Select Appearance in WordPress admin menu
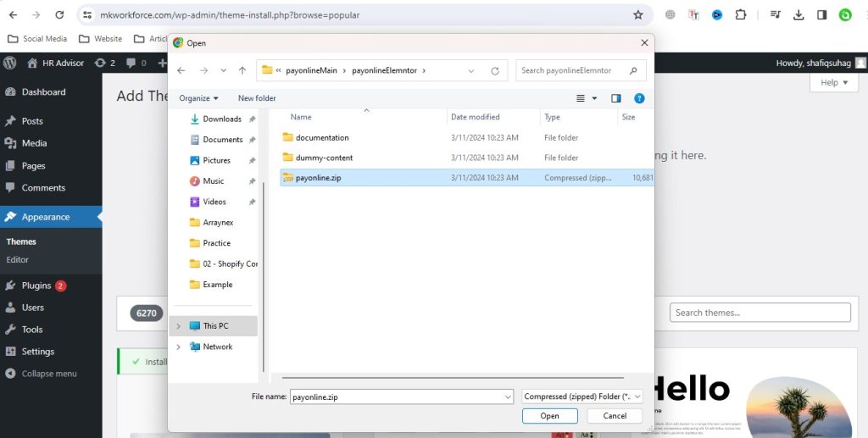Image resolution: width=868 pixels, height=438 pixels. tap(46, 217)
